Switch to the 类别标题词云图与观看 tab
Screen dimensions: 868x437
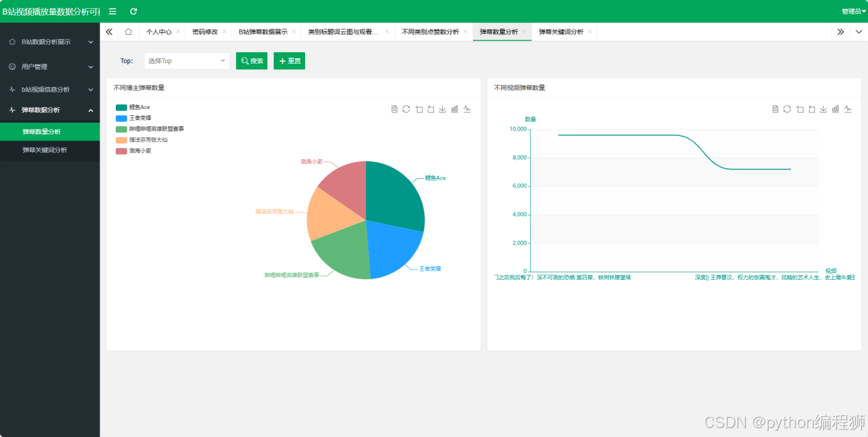pyautogui.click(x=343, y=32)
